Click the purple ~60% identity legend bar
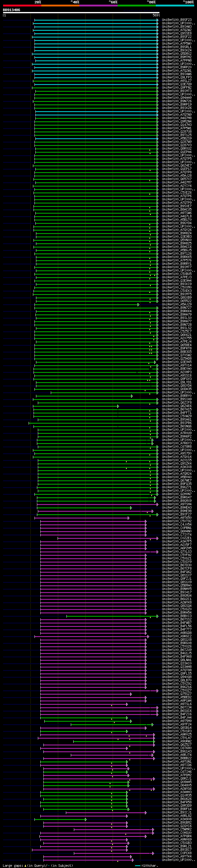 click(x=99, y=6)
